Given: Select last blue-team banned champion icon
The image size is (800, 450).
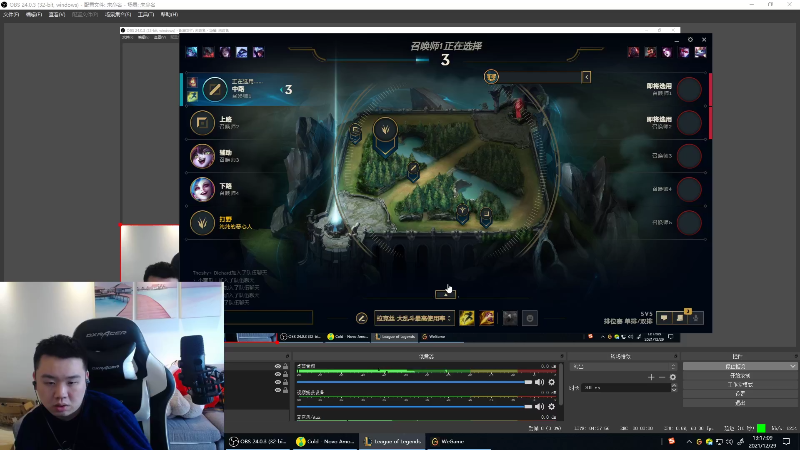Looking at the screenshot, I should (x=259, y=52).
